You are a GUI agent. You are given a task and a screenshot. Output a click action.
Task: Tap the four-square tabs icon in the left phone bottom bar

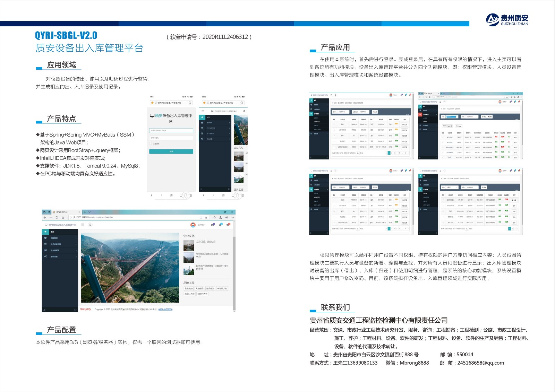pos(171,195)
